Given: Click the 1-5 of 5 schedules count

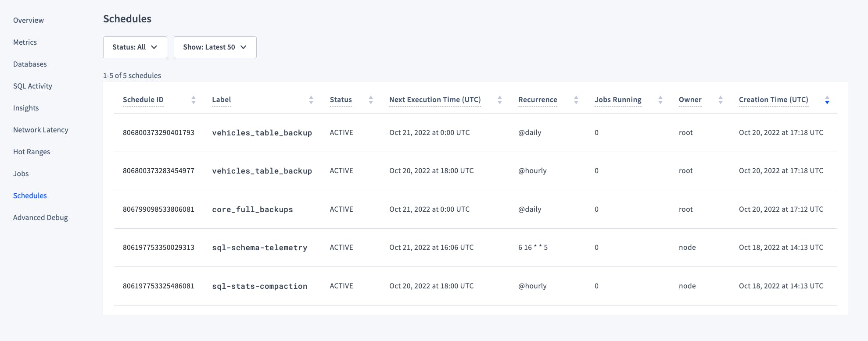Looking at the screenshot, I should coord(132,75).
